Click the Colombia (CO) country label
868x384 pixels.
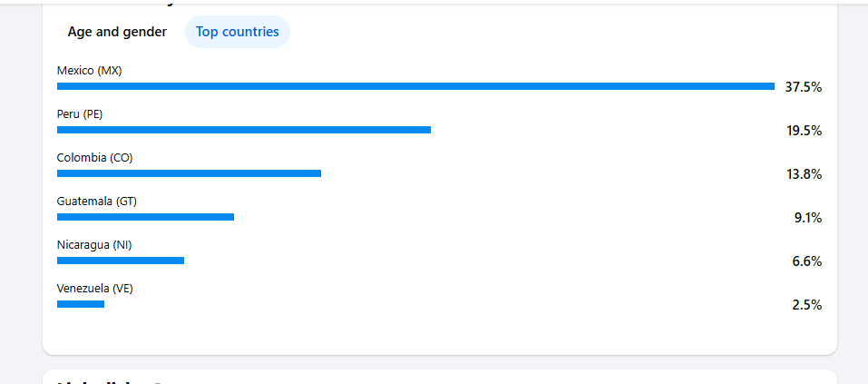tap(94, 157)
